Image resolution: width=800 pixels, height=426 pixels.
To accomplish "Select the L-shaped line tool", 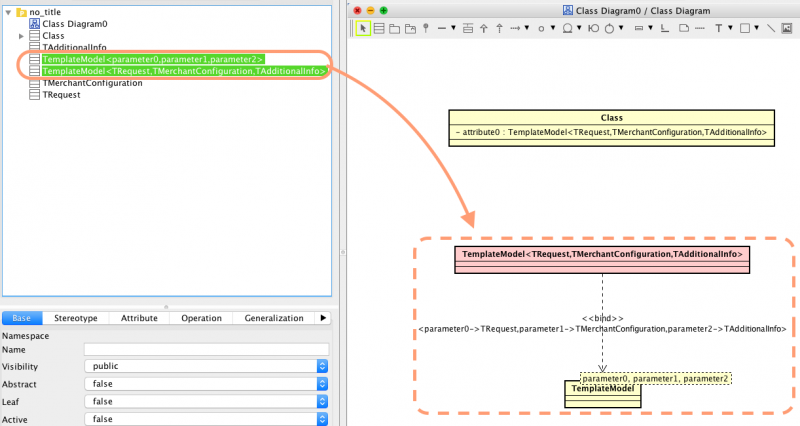I will 665,29.
